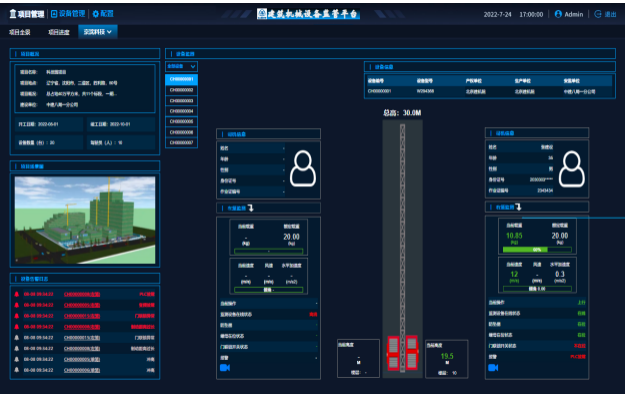Switch to the 项目进度 tab
This screenshot has height=394, width=625.
pos(59,32)
